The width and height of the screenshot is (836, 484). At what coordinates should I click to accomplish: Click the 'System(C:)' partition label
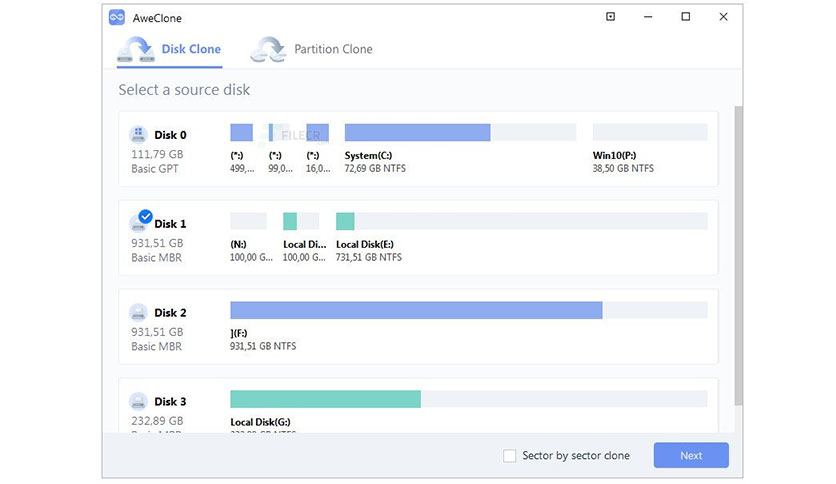368,156
